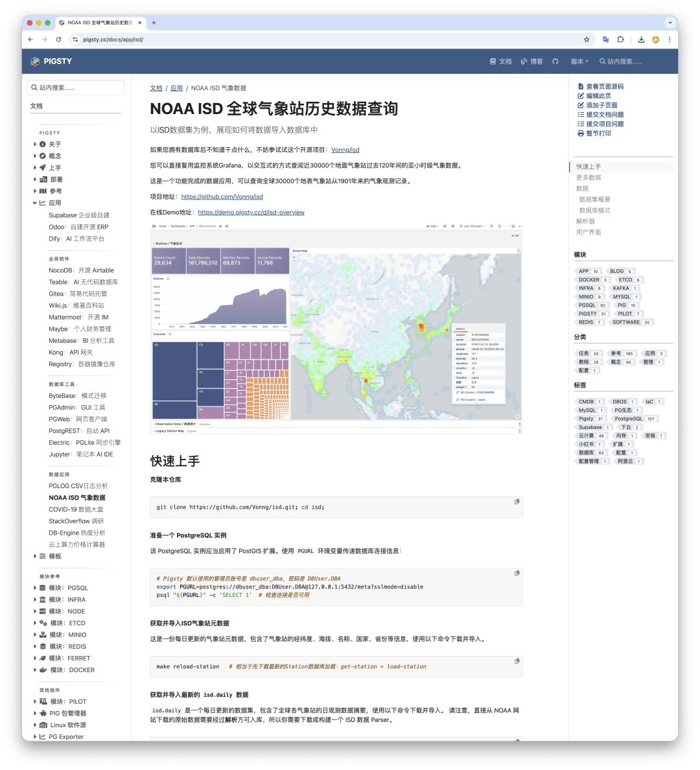This screenshot has height=770, width=700.
Task: Focus the sidebar 站内搜索 search box
Action: [76, 87]
